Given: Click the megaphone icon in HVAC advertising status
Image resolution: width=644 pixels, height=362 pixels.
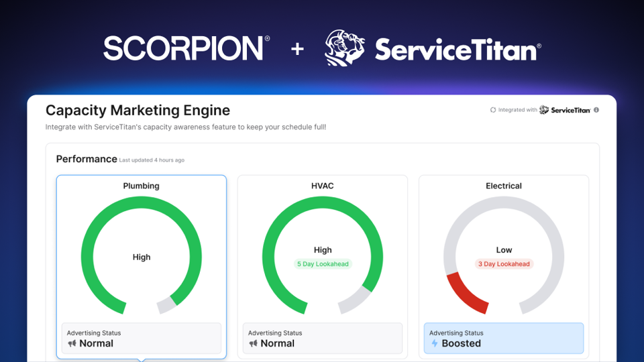Looking at the screenshot, I should pyautogui.click(x=253, y=343).
